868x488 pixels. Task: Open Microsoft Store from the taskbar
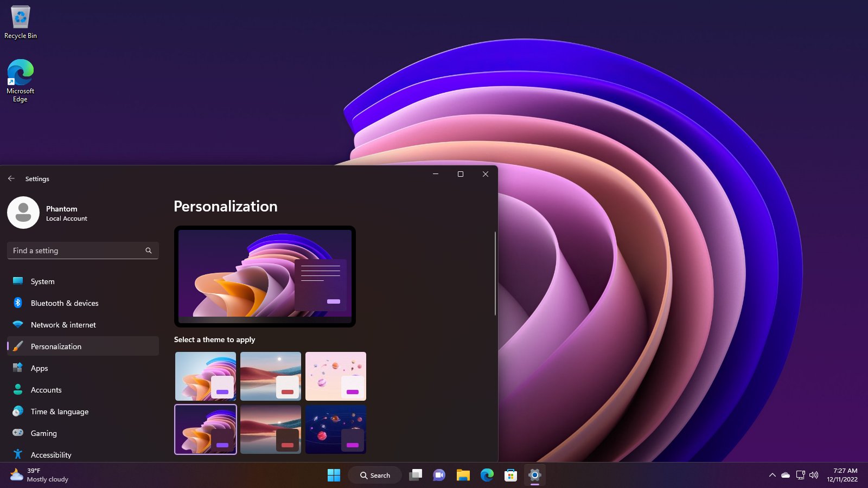click(510, 476)
